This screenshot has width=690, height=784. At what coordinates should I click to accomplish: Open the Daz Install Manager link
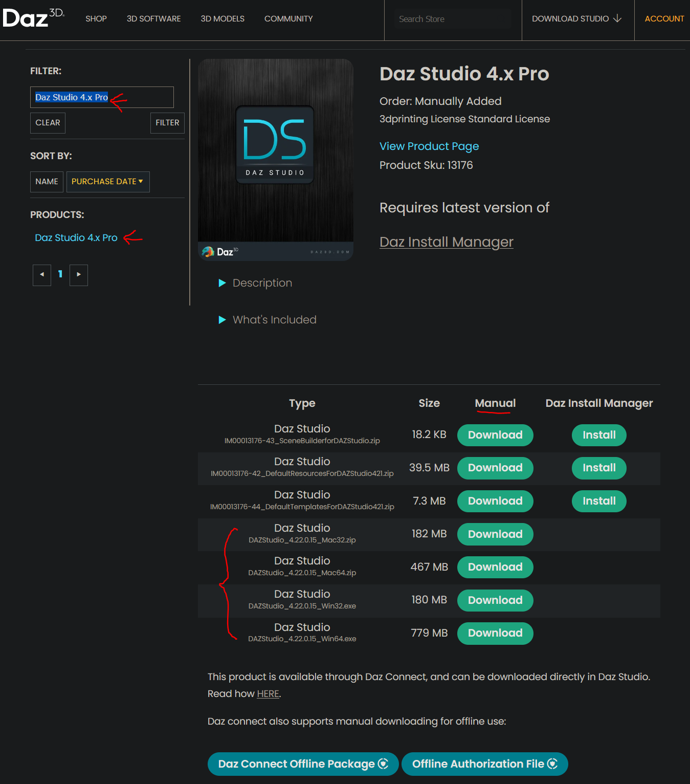(447, 242)
